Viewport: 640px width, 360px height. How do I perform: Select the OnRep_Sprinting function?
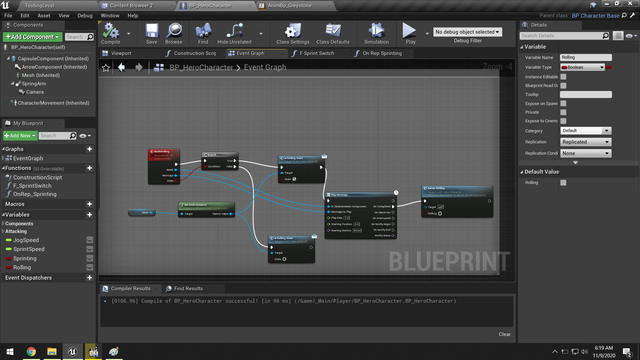pos(35,194)
